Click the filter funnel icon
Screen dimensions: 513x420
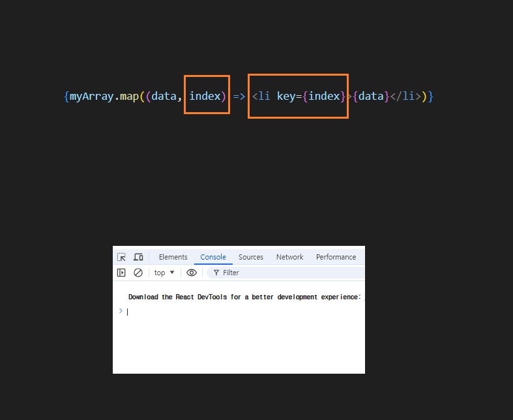(216, 273)
